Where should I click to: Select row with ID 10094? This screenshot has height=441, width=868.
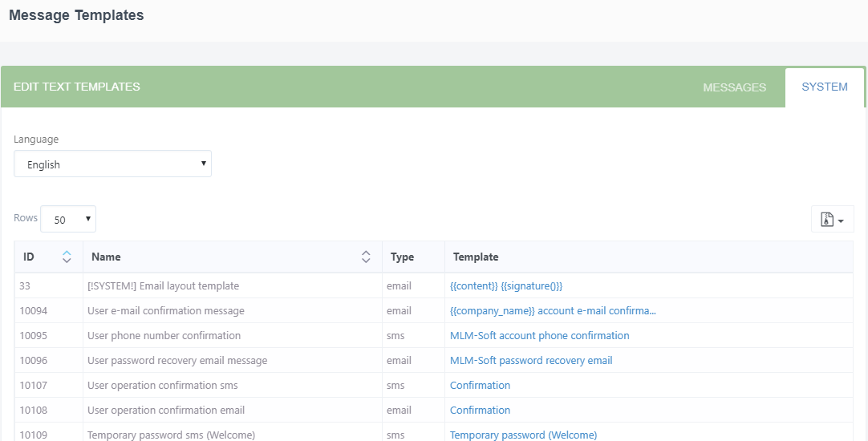pos(34,310)
